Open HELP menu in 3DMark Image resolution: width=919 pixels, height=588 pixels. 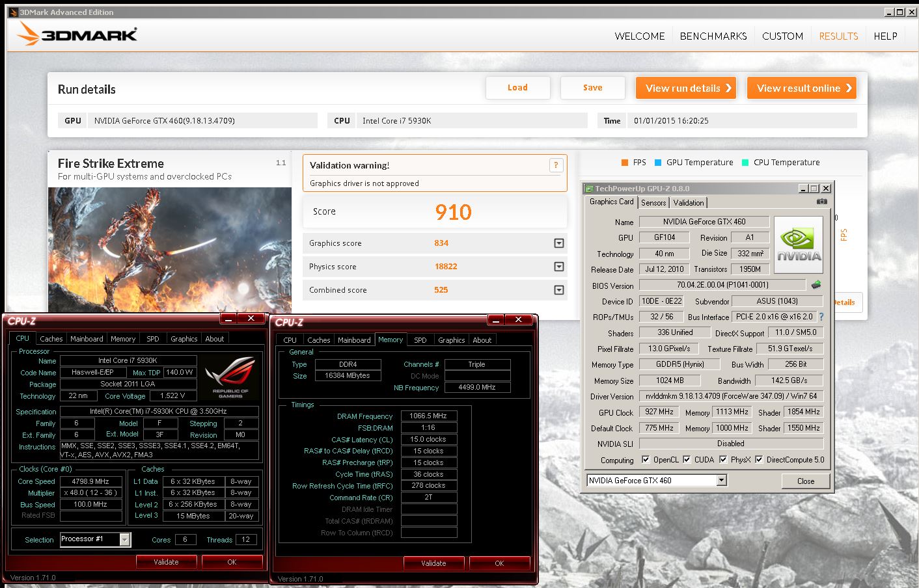coord(885,36)
